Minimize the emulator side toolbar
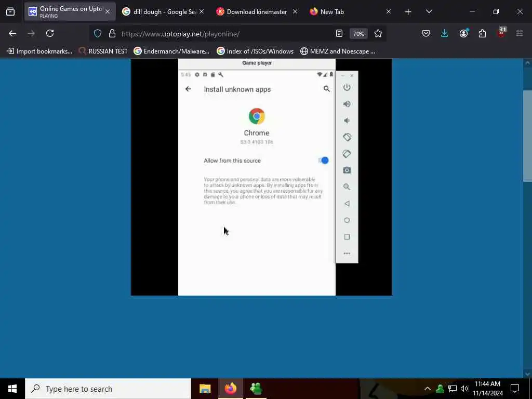Screen dimensions: 532x399 tap(342, 76)
